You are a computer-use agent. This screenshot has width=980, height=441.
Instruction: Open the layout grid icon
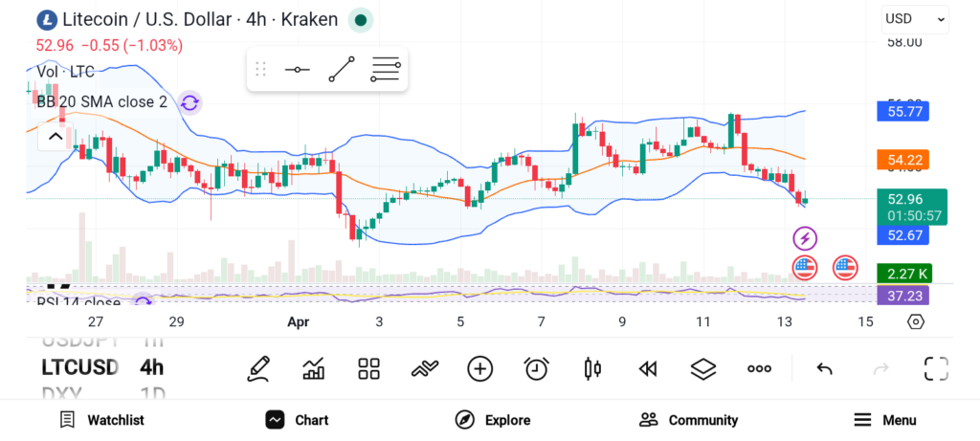point(368,368)
